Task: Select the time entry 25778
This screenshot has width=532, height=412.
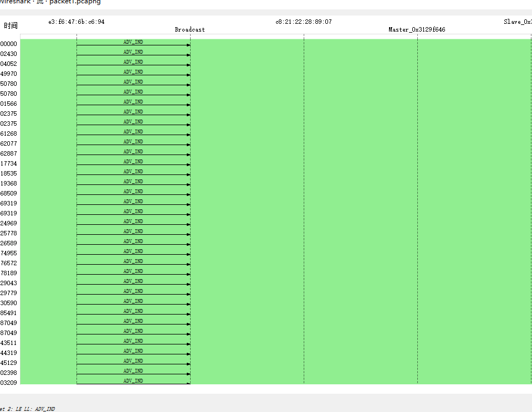Action: [8, 233]
